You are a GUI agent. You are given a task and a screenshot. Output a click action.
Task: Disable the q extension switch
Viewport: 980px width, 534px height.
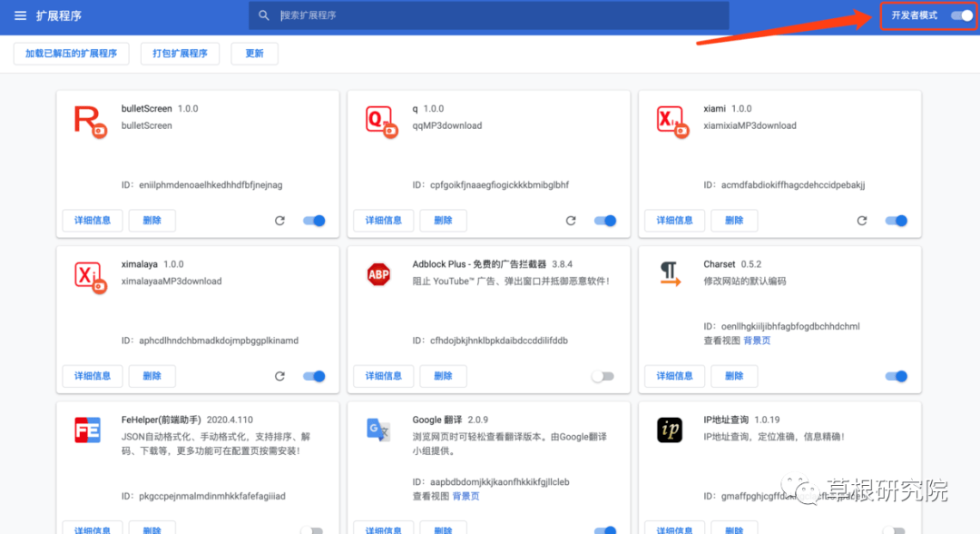tap(605, 221)
